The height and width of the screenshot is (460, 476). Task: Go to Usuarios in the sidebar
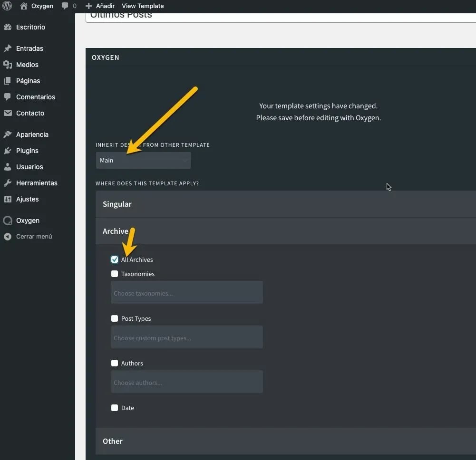pyautogui.click(x=29, y=167)
